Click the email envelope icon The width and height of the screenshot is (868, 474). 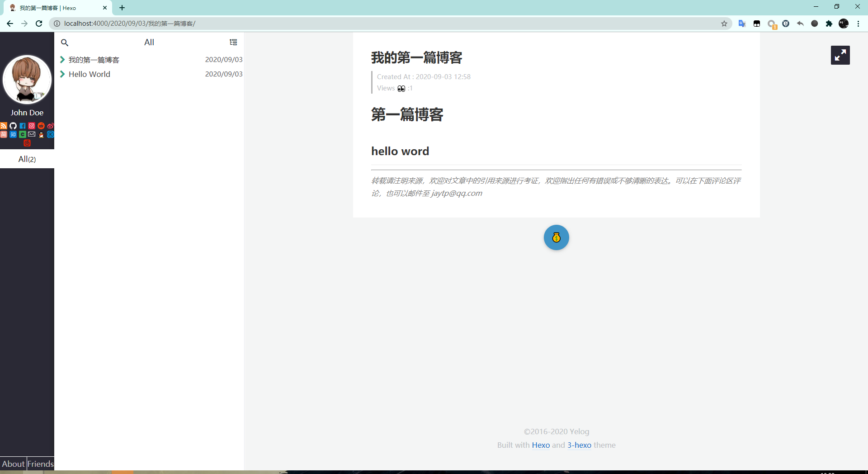tap(32, 134)
